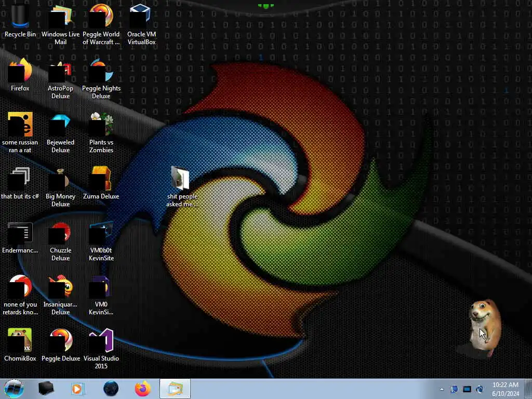Viewport: 532px width, 399px height.
Task: Select the Insaniquar... Deluxe fish icon
Action: pos(60,295)
